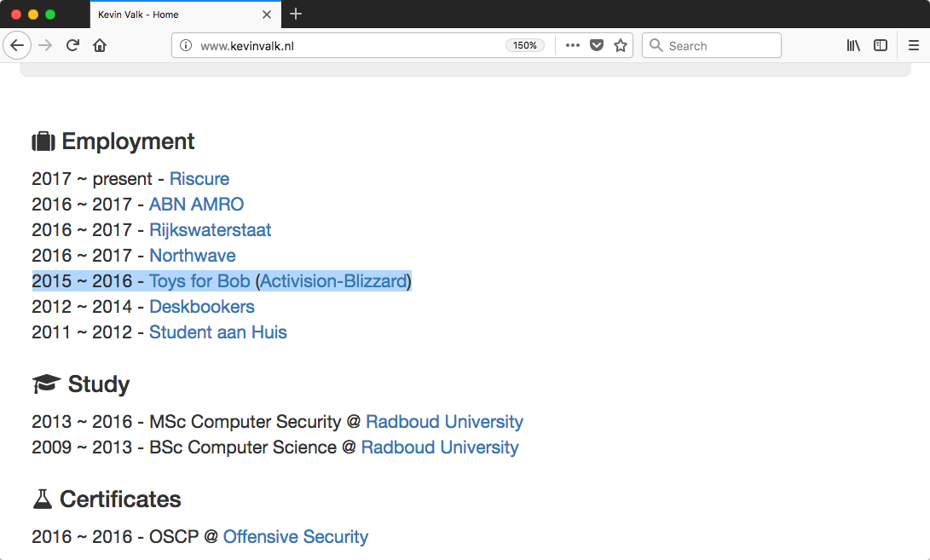Save page to Pocket
The height and width of the screenshot is (560, 930).
[x=597, y=46]
